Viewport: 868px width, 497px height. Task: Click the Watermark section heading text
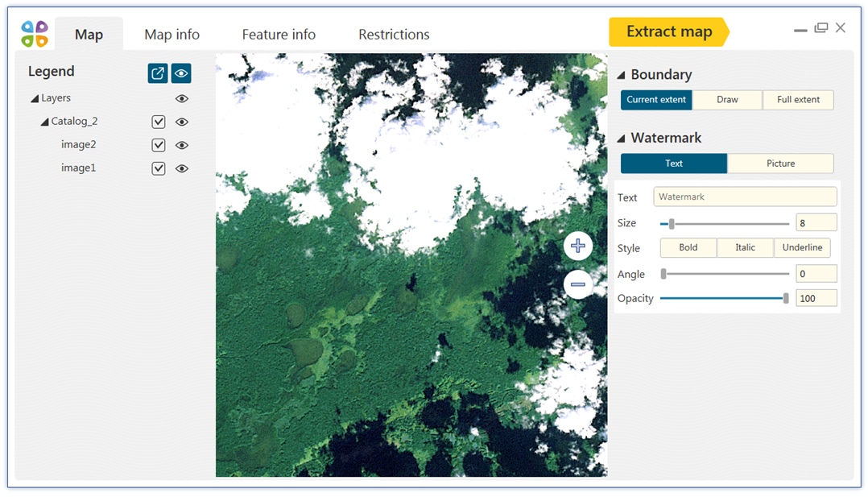coord(666,138)
